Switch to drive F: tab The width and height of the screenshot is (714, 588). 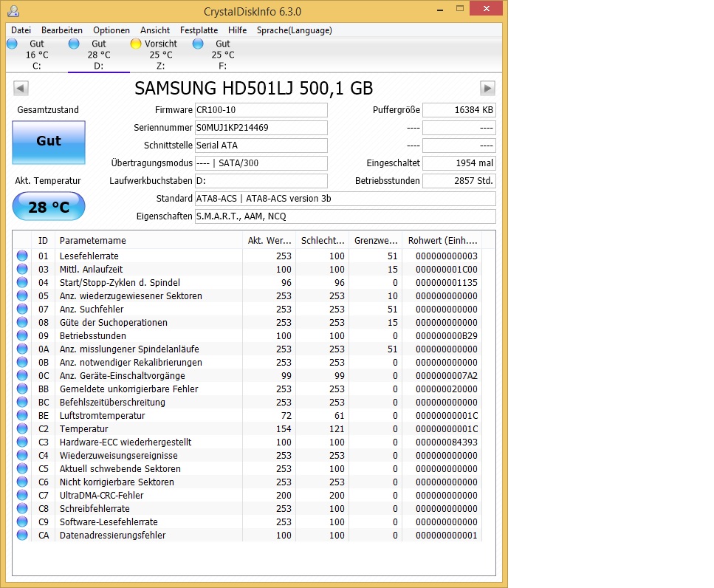click(x=223, y=55)
